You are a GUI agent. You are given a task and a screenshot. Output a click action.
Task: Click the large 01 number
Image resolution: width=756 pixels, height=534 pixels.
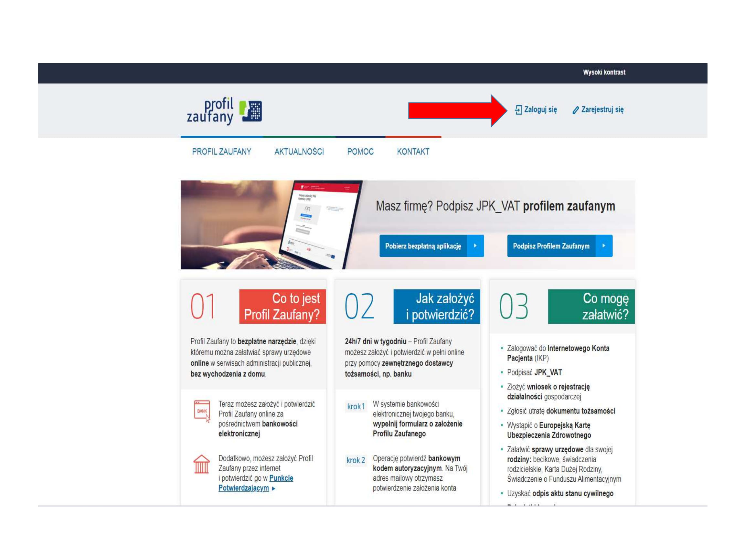click(x=203, y=306)
